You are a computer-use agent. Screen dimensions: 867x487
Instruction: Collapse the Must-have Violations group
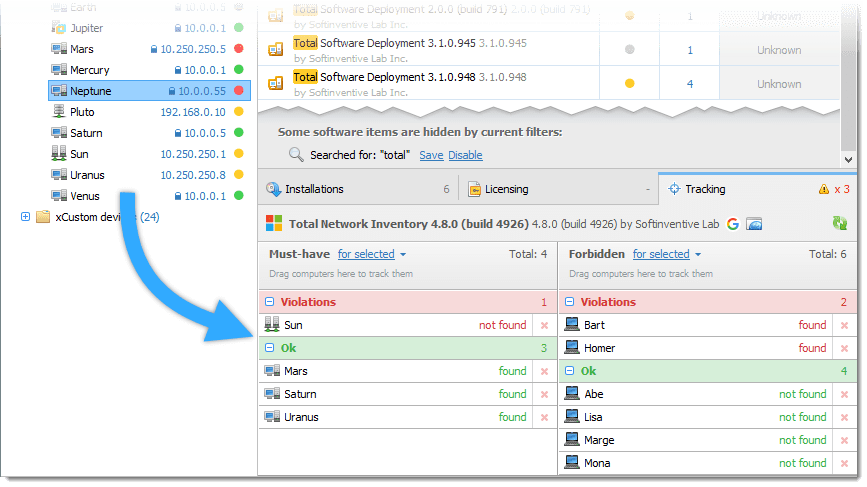tap(269, 302)
